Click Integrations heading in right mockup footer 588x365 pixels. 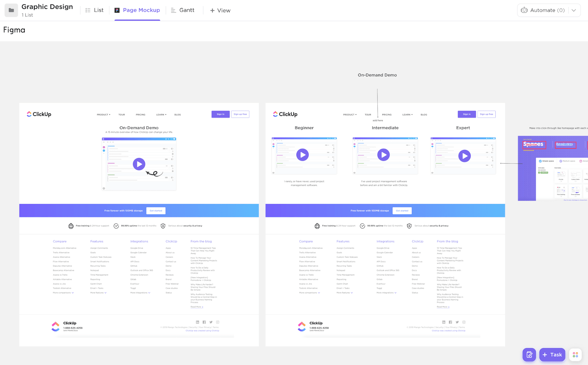386,241
